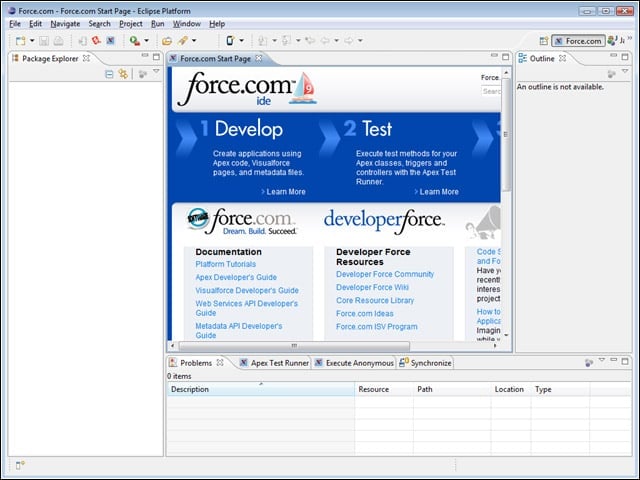Open the Navigate menu
Screen dimensions: 640x480
(65, 24)
